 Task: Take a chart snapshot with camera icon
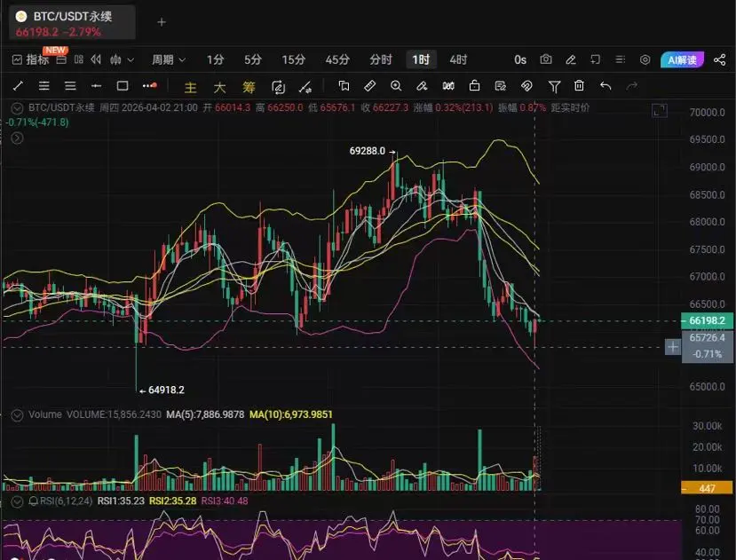pyautogui.click(x=545, y=59)
